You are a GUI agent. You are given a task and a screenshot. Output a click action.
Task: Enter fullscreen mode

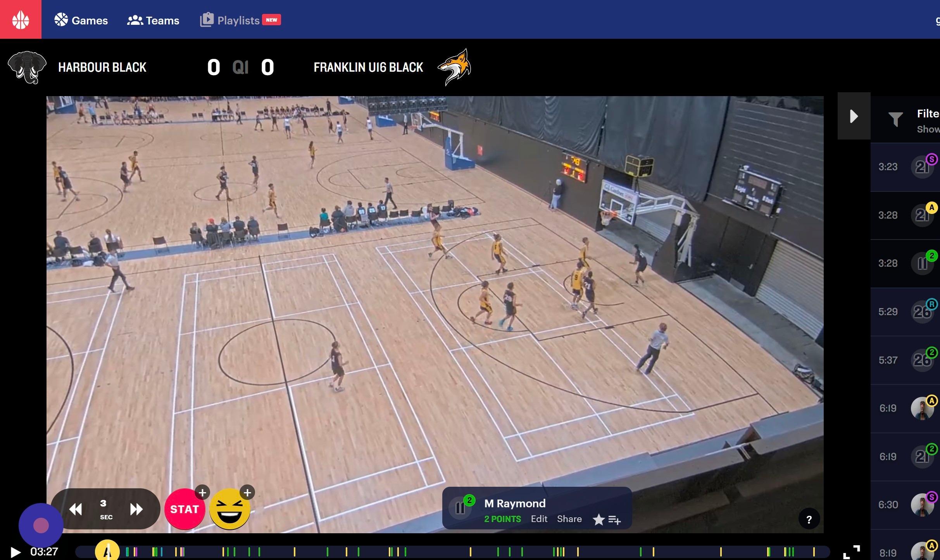(x=851, y=551)
